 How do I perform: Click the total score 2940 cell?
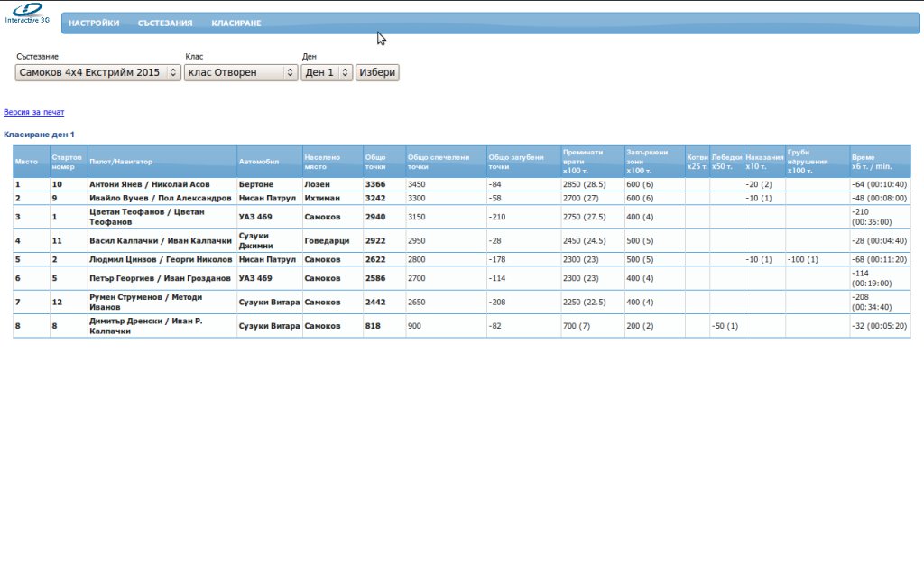click(x=375, y=218)
